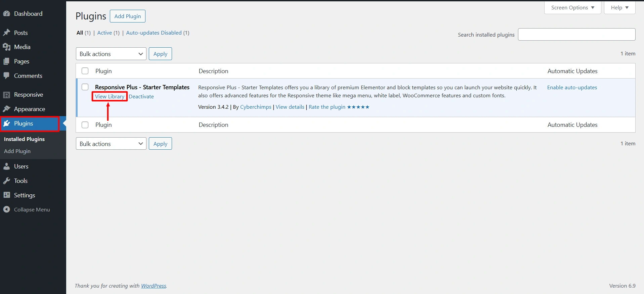Viewport: 644px width, 294px height.
Task: Navigate to Pages in the sidebar
Action: 22,61
